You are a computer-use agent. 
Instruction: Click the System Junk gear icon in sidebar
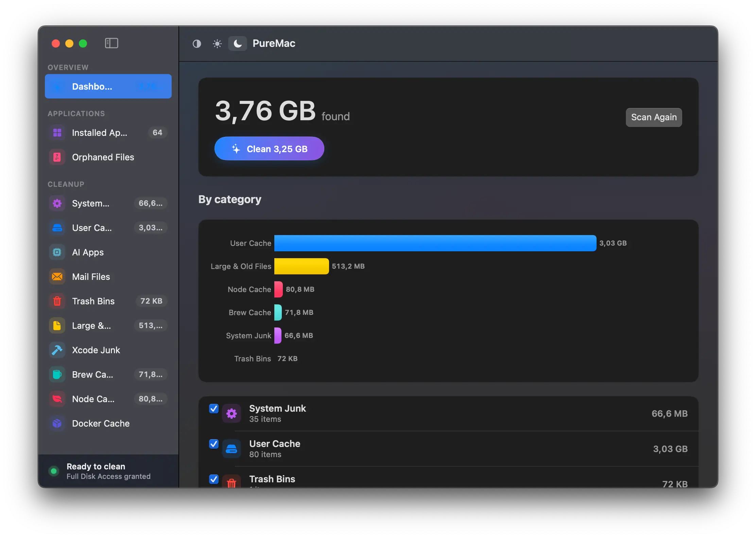click(x=57, y=203)
